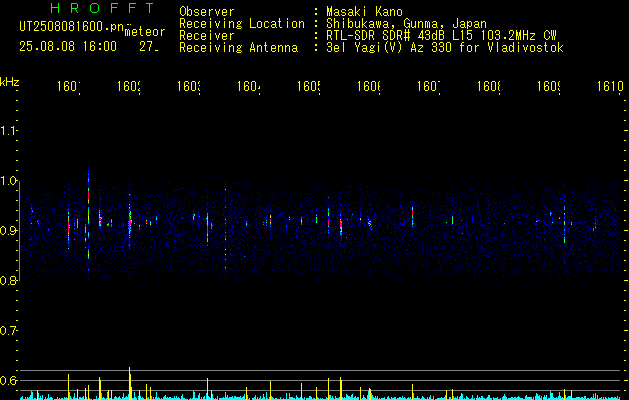Click the date stamp 25.08.08 16:00

pos(68,47)
